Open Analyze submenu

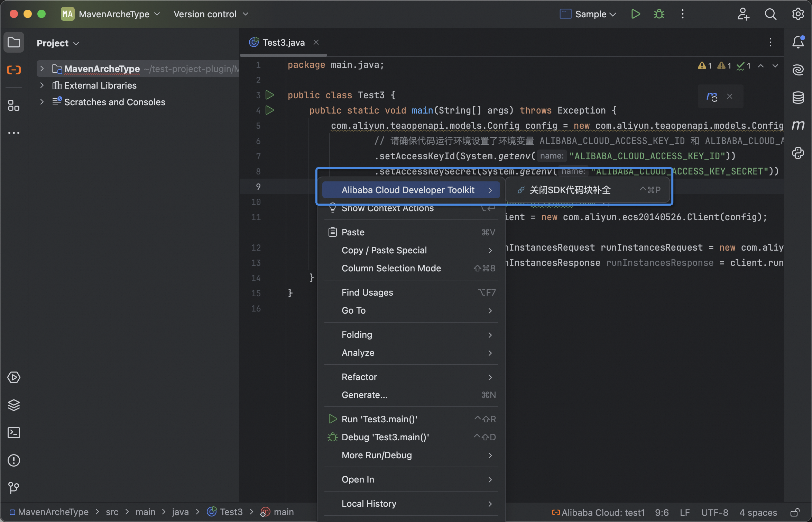pos(411,353)
